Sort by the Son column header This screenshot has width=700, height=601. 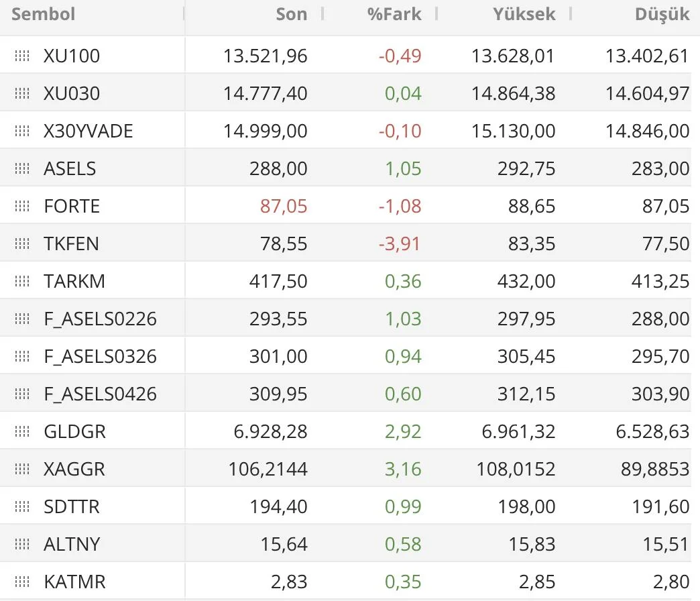[x=291, y=14]
